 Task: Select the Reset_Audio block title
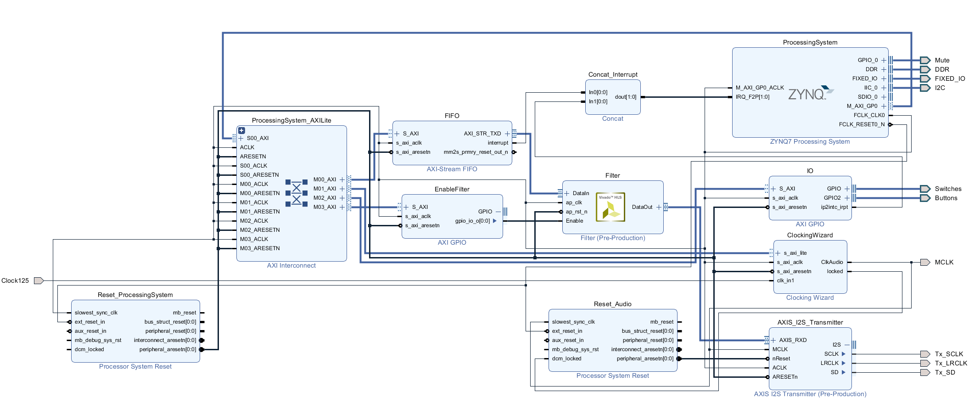(x=612, y=304)
